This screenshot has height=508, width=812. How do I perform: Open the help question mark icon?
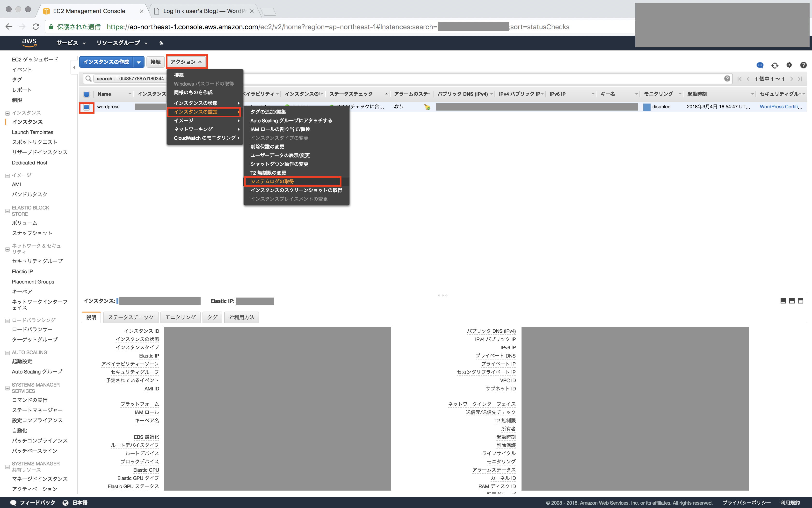pyautogui.click(x=803, y=65)
